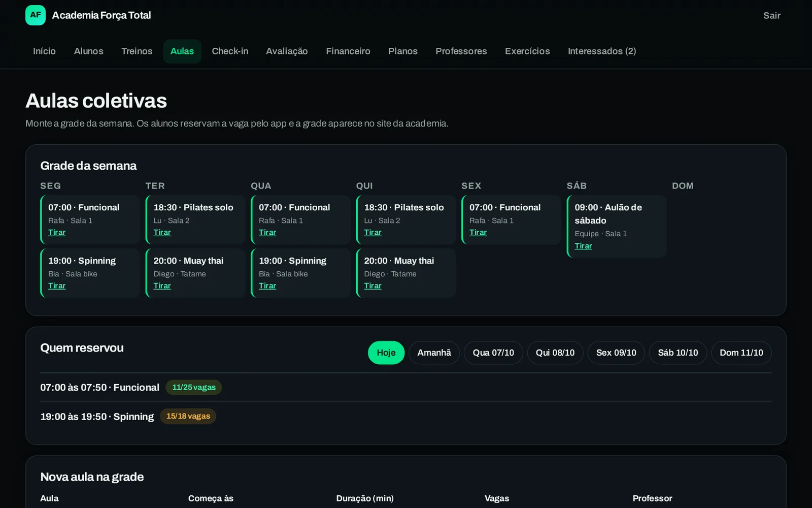Screen dimensions: 812x508
Task: Click the AF logo badge
Action: pyautogui.click(x=36, y=15)
